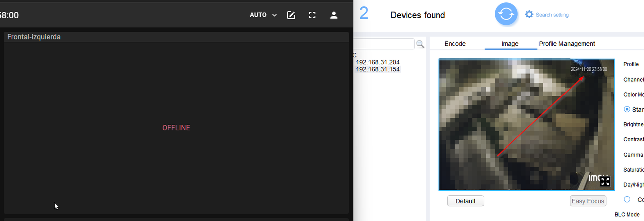This screenshot has height=221, width=644.
Task: Toggle fullscreen mode in the dark viewer
Action: (312, 15)
